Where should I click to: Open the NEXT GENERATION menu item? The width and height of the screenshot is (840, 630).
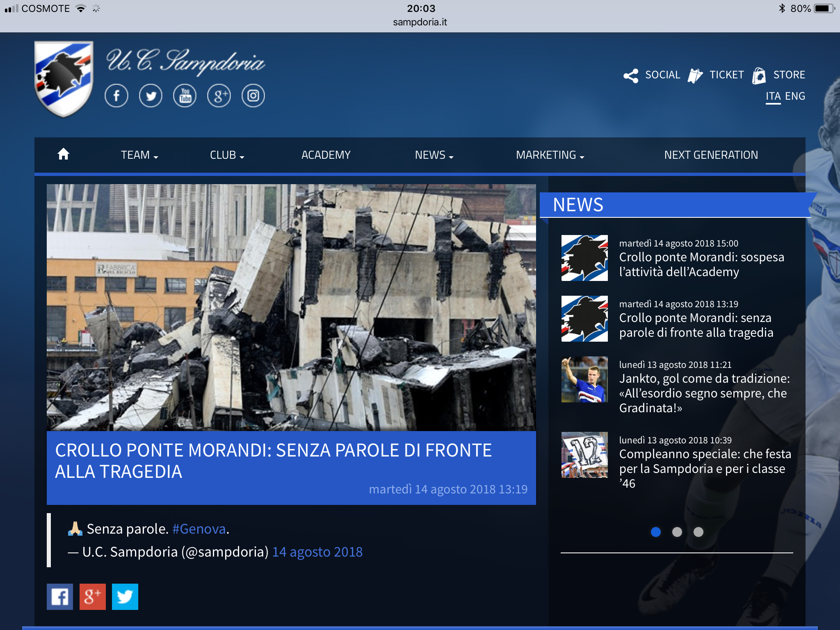pos(711,155)
